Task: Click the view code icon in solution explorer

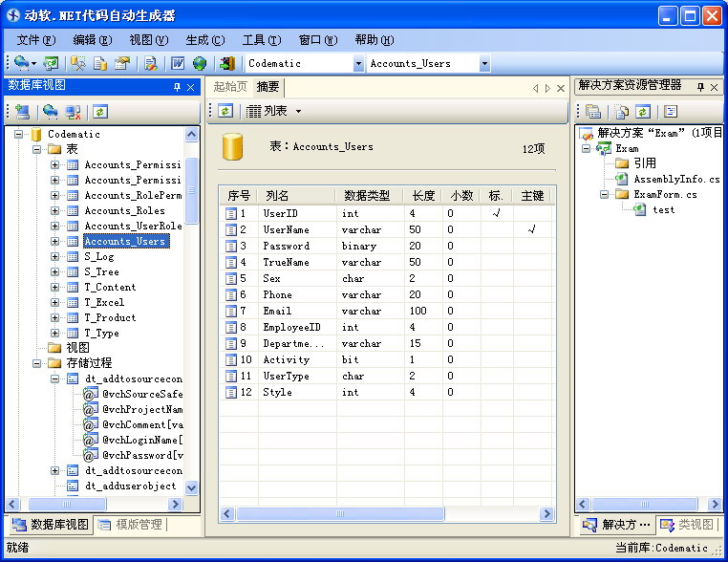Action: coord(671,112)
